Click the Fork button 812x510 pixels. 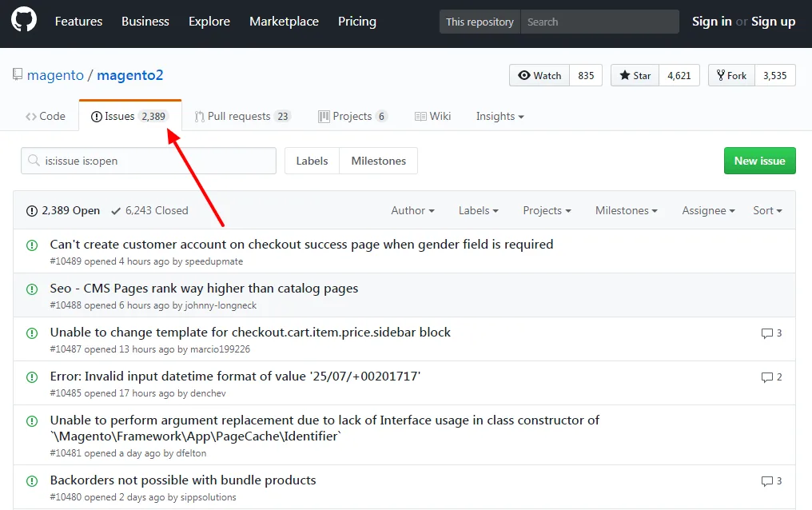tap(732, 76)
